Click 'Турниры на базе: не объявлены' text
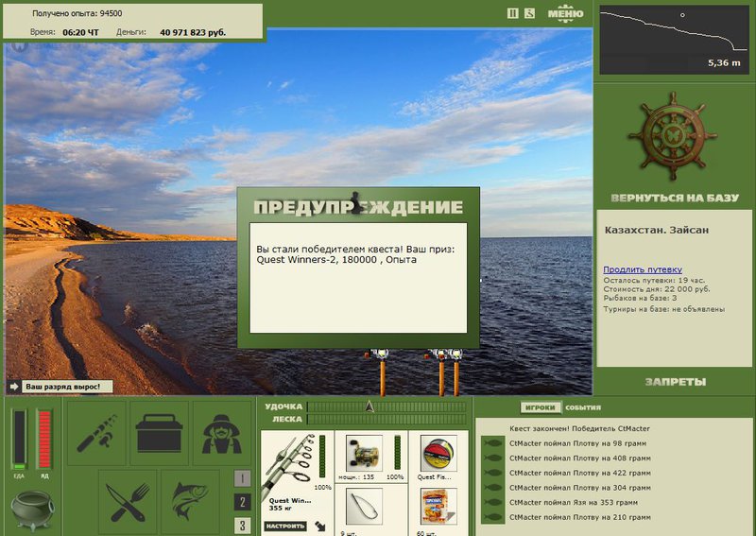Screen dimensions: 756x536 click(664, 309)
